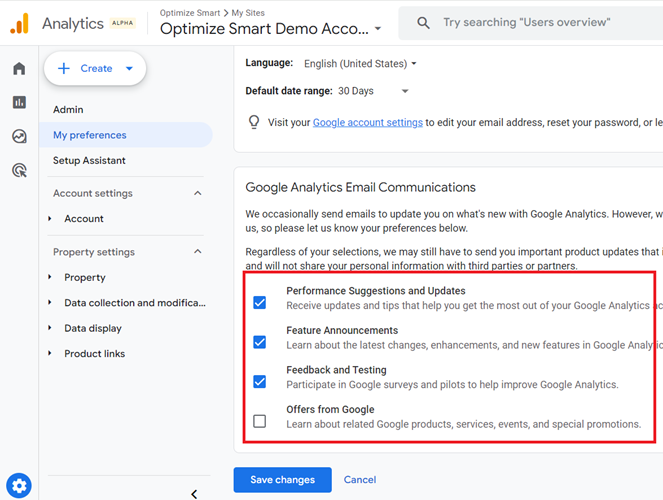The height and width of the screenshot is (500, 663).
Task: Open the Admin gear icon
Action: [x=19, y=486]
